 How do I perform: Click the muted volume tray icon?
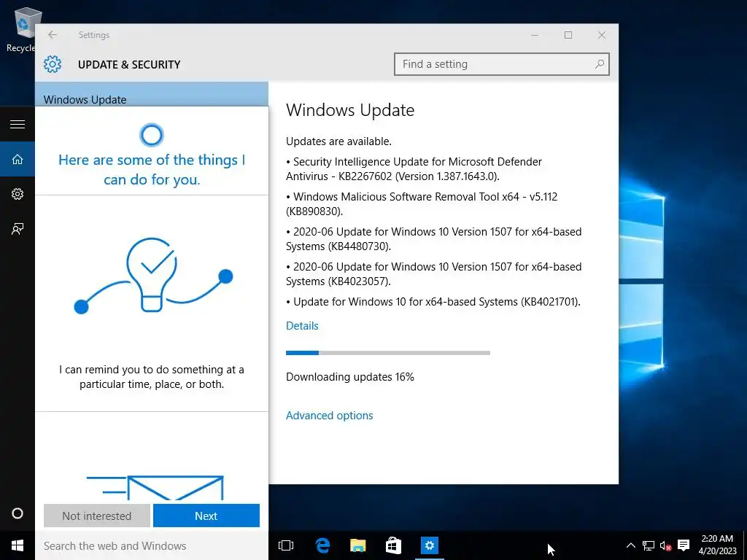click(665, 545)
